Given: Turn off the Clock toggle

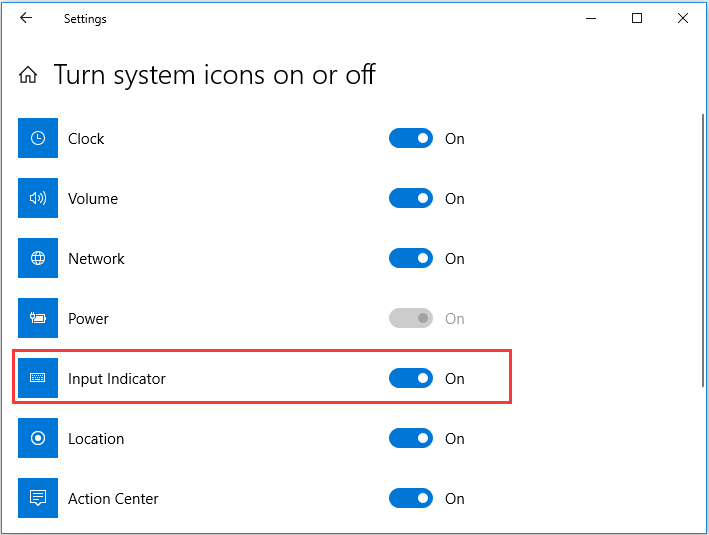Looking at the screenshot, I should [x=411, y=138].
